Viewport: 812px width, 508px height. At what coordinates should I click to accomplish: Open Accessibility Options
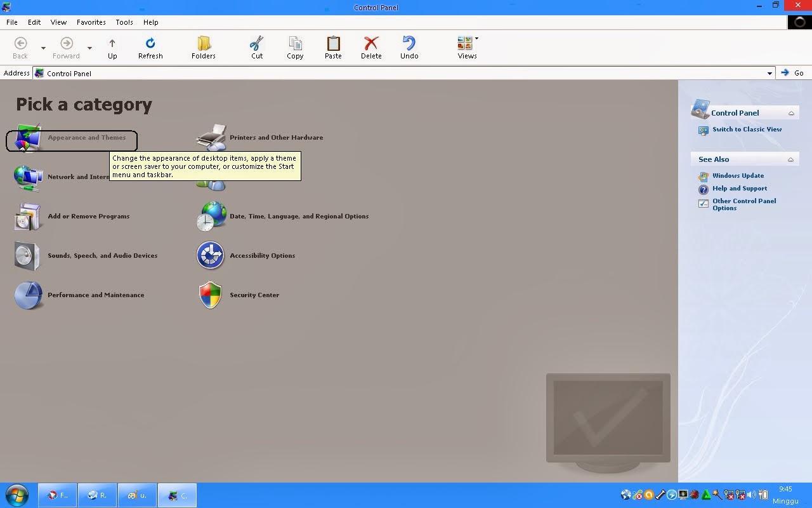(x=264, y=255)
